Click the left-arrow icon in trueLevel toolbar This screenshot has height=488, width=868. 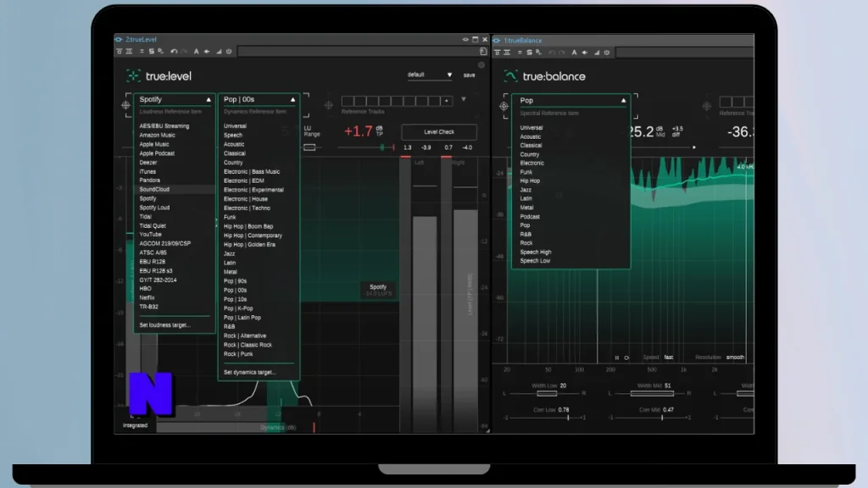[207, 52]
